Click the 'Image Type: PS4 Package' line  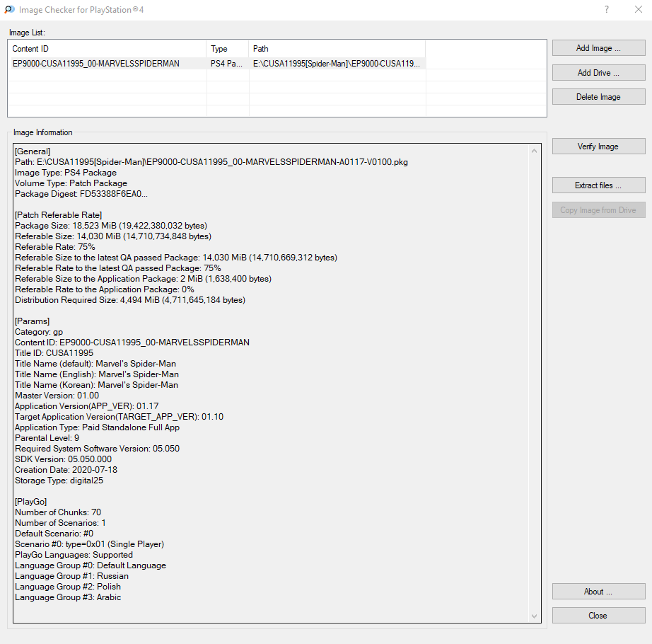66,173
